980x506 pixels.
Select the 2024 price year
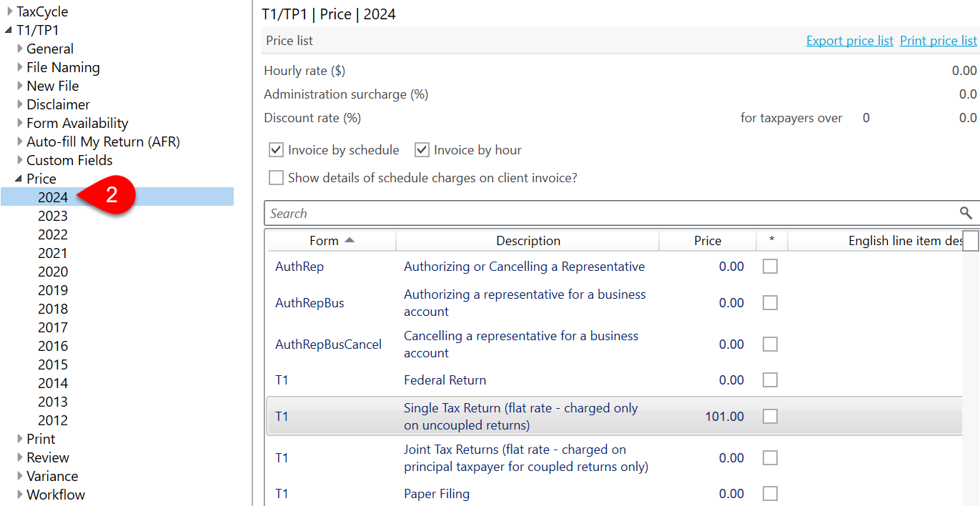click(x=53, y=197)
